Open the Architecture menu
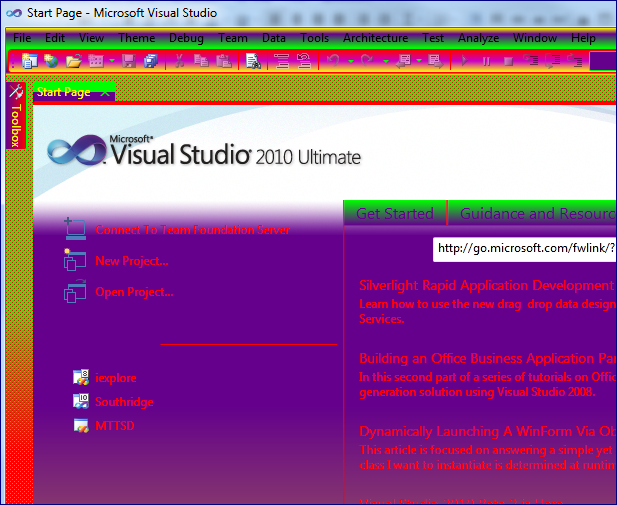Image resolution: width=617 pixels, height=505 pixels. [375, 38]
